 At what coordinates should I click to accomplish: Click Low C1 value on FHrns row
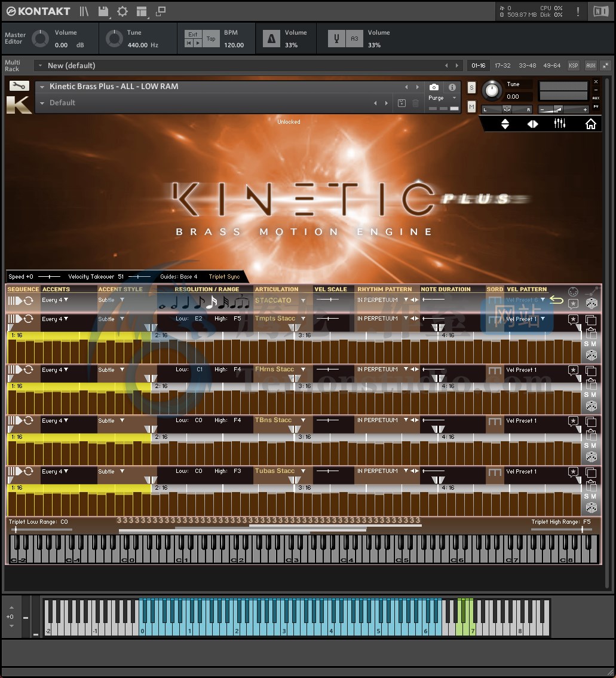199,369
